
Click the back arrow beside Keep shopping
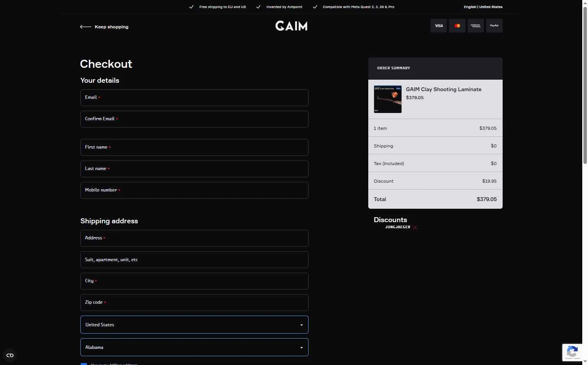(85, 27)
